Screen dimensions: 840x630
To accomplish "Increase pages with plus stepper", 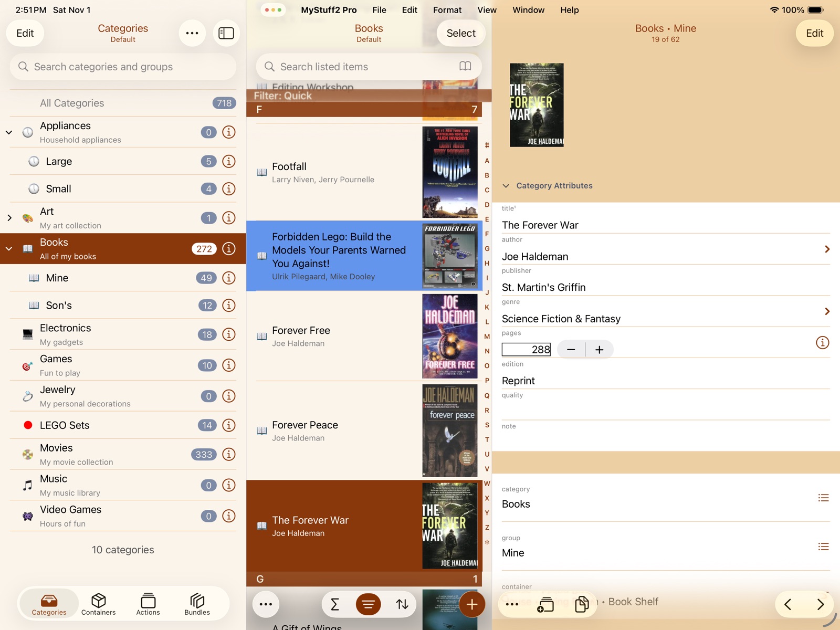I will tap(599, 350).
